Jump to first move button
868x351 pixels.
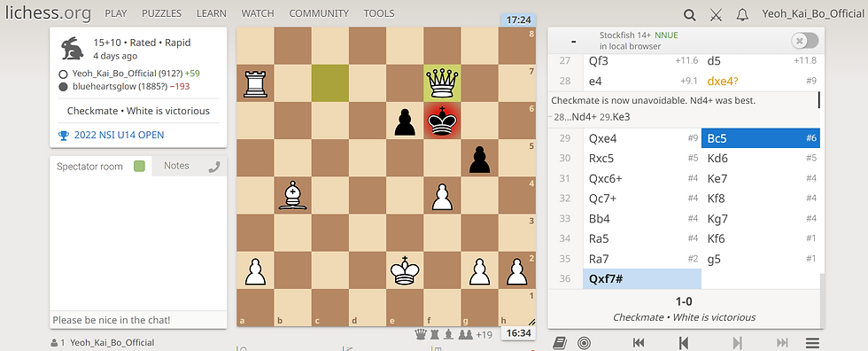639,343
